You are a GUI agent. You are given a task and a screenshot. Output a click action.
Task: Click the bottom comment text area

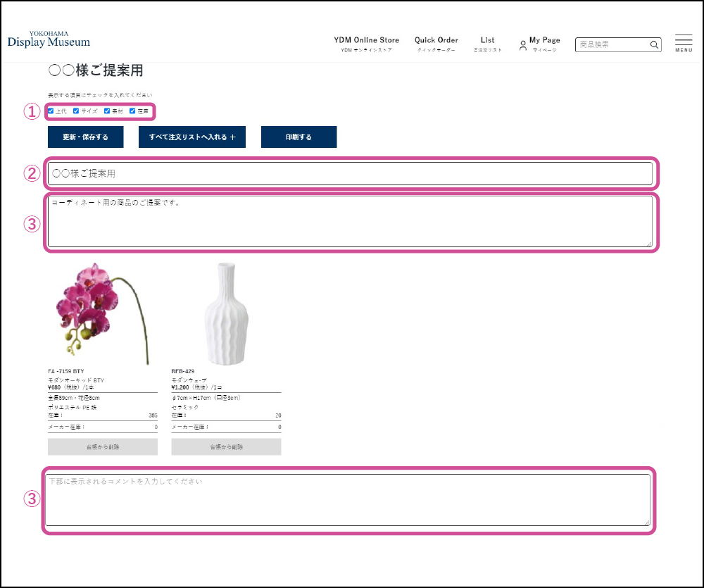click(348, 500)
